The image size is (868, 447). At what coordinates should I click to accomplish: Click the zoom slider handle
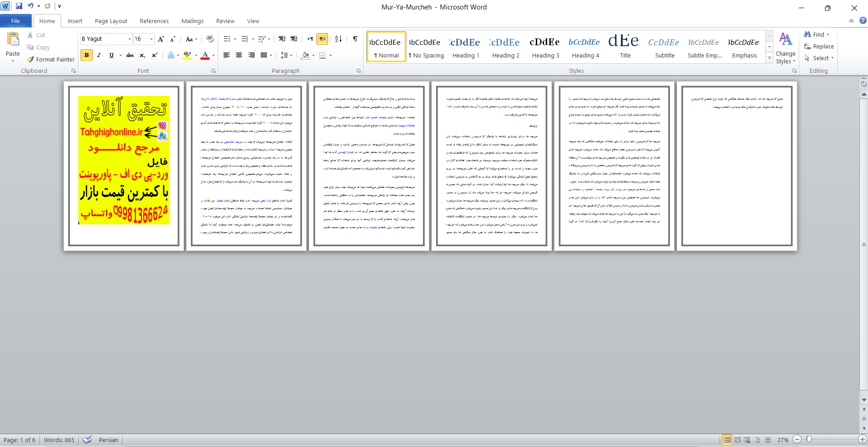click(809, 439)
